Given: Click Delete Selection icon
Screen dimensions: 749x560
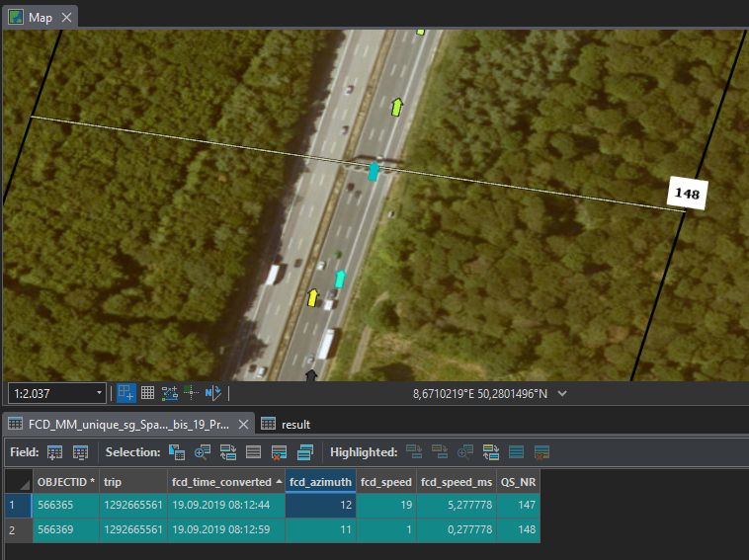Looking at the screenshot, I should tap(280, 452).
